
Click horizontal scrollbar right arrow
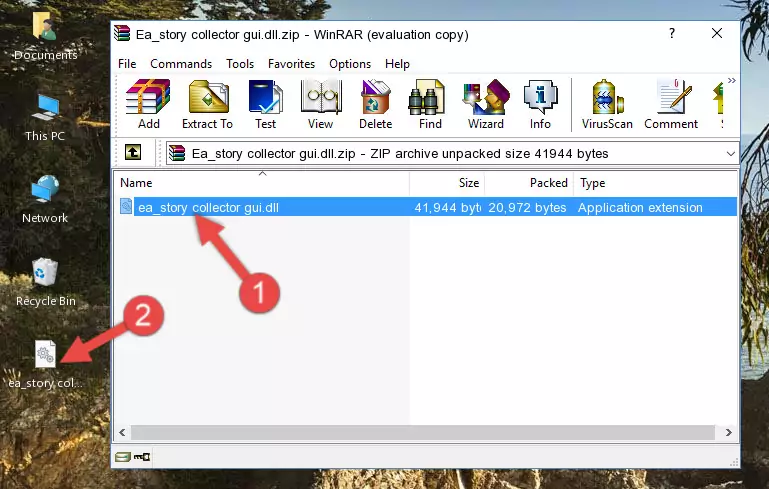728,433
